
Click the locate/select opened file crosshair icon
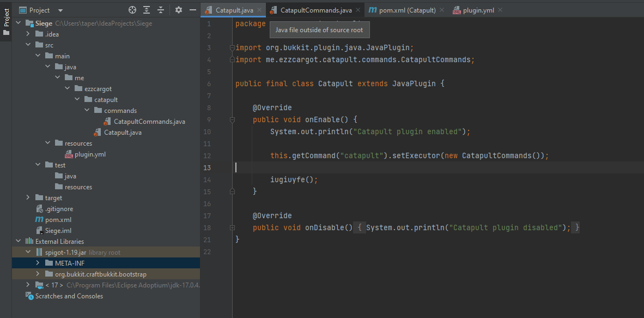click(132, 10)
